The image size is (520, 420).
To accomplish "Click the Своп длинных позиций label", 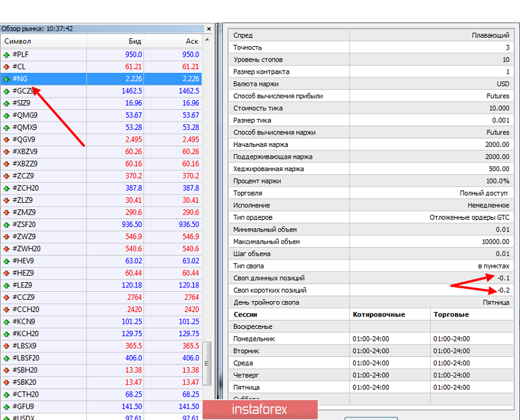I will coord(268,278).
